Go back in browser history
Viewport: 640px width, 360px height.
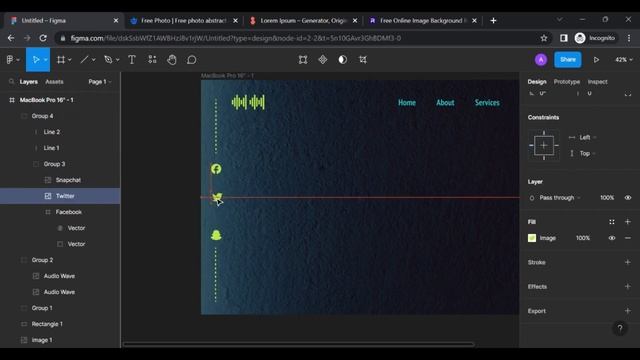tap(11, 38)
